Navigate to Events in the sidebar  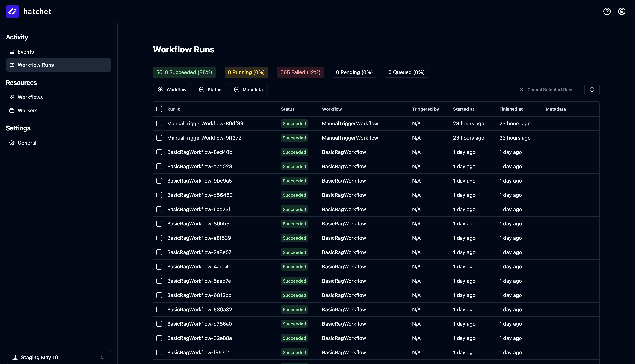(26, 52)
